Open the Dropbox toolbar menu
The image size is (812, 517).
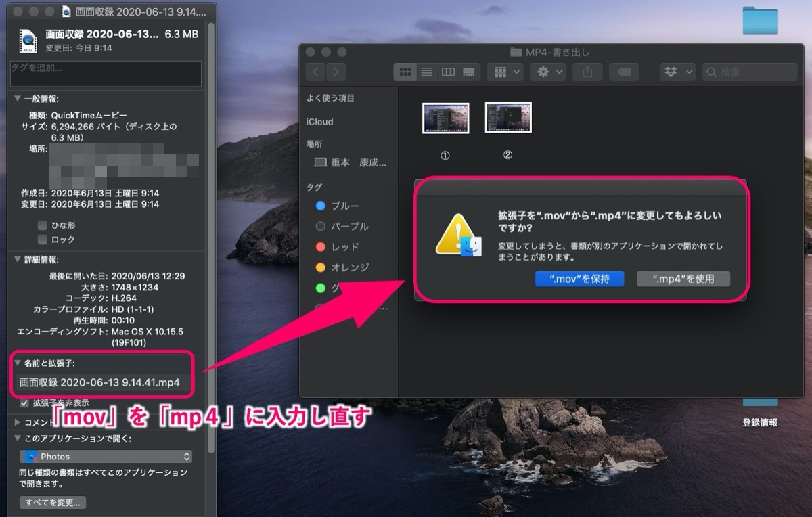(x=678, y=72)
